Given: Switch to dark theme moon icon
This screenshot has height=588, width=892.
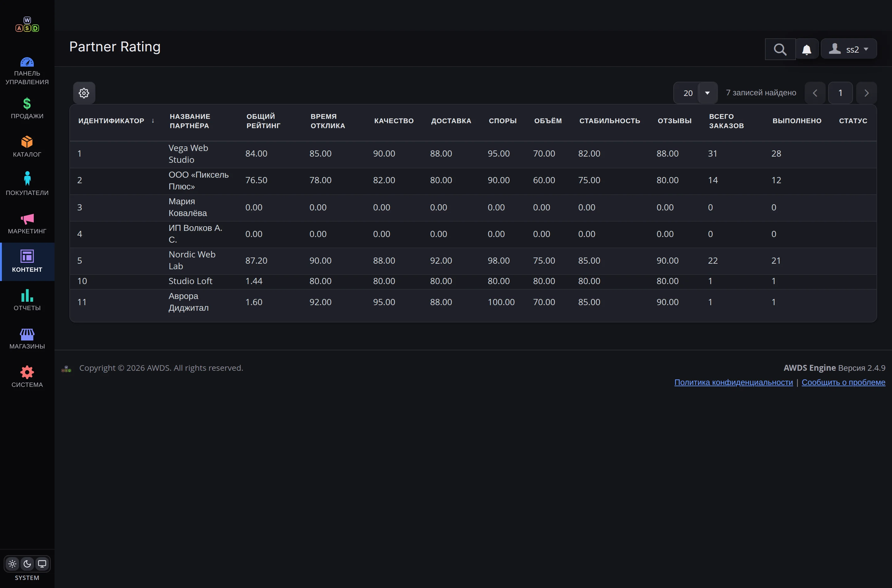Looking at the screenshot, I should click(x=27, y=564).
